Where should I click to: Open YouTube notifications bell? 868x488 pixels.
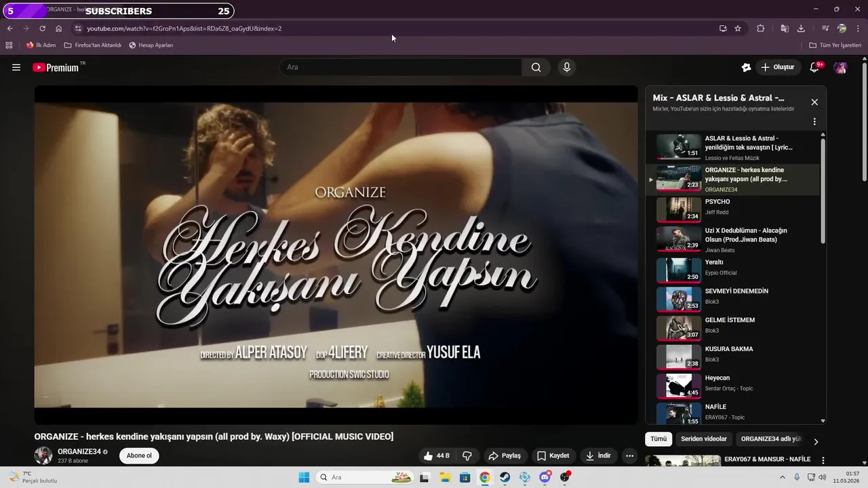point(815,67)
